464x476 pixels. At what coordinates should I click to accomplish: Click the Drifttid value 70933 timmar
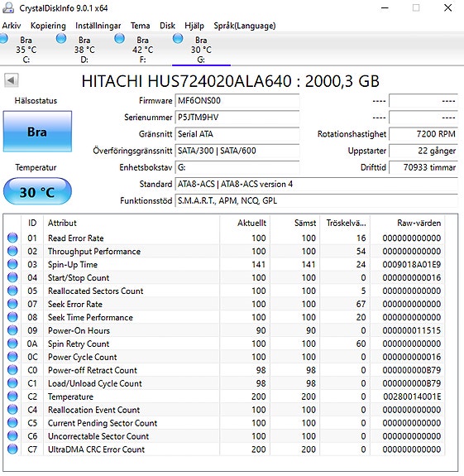(x=423, y=167)
